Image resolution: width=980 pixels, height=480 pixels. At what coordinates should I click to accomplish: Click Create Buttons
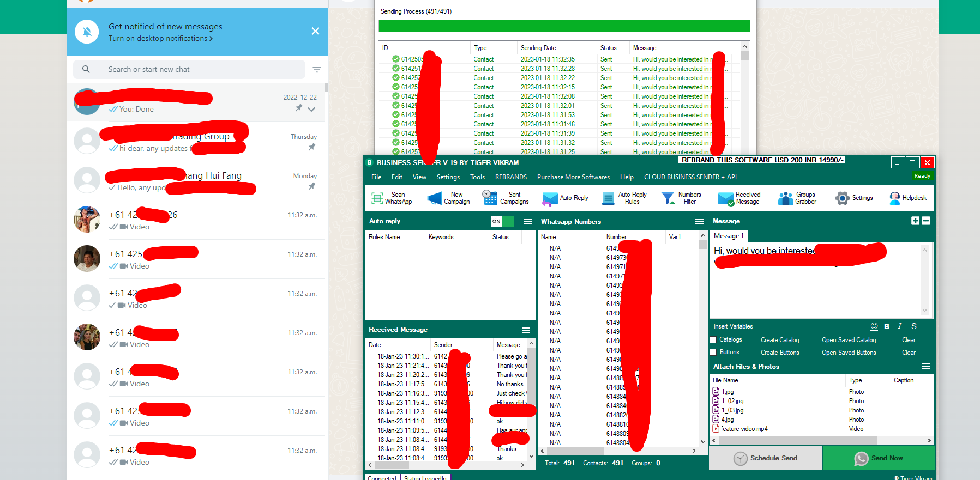(x=780, y=353)
